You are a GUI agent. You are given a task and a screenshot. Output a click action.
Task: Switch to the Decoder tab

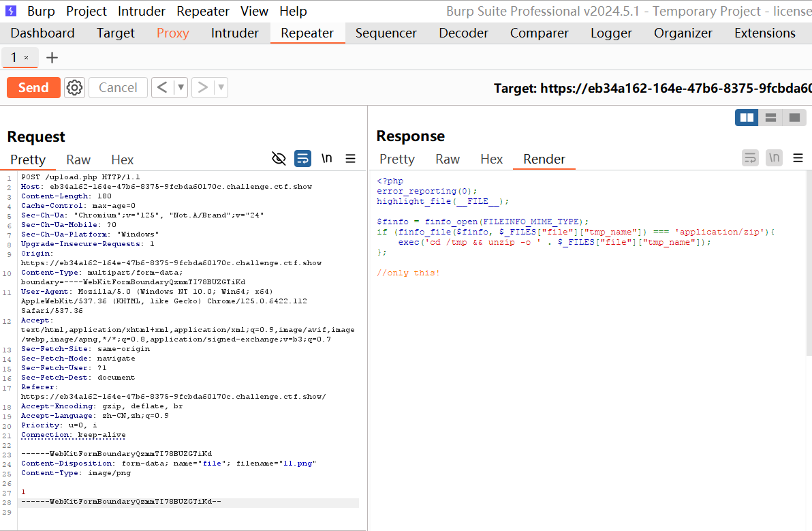click(x=463, y=33)
